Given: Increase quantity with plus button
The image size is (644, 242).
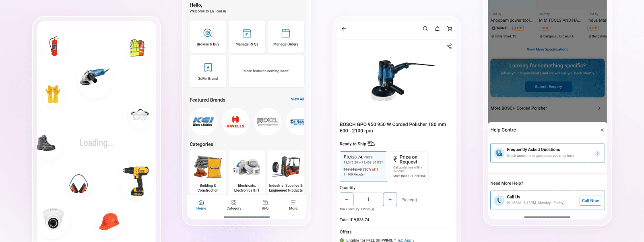Looking at the screenshot, I should point(390,199).
